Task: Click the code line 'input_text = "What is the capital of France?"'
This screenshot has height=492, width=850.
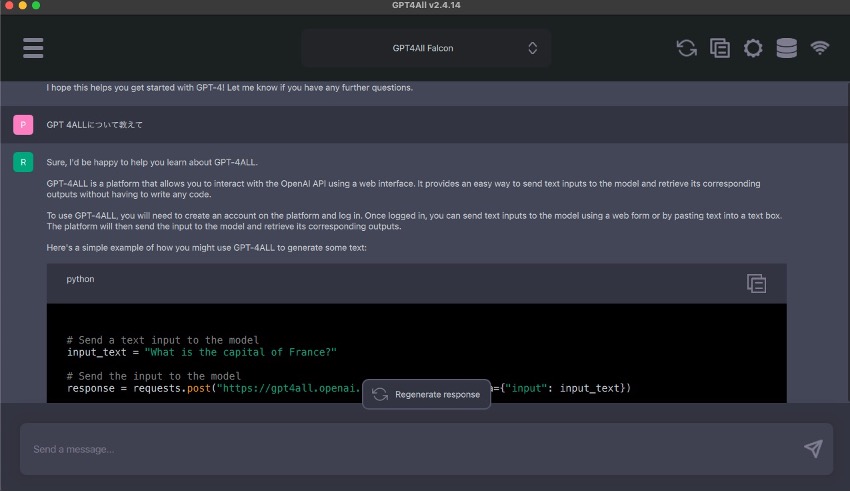Action: click(202, 352)
